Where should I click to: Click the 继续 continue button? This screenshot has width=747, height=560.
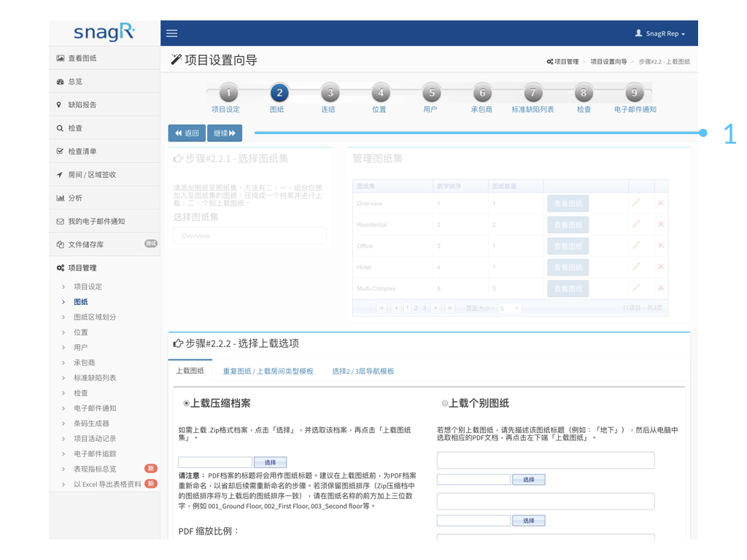coord(225,133)
